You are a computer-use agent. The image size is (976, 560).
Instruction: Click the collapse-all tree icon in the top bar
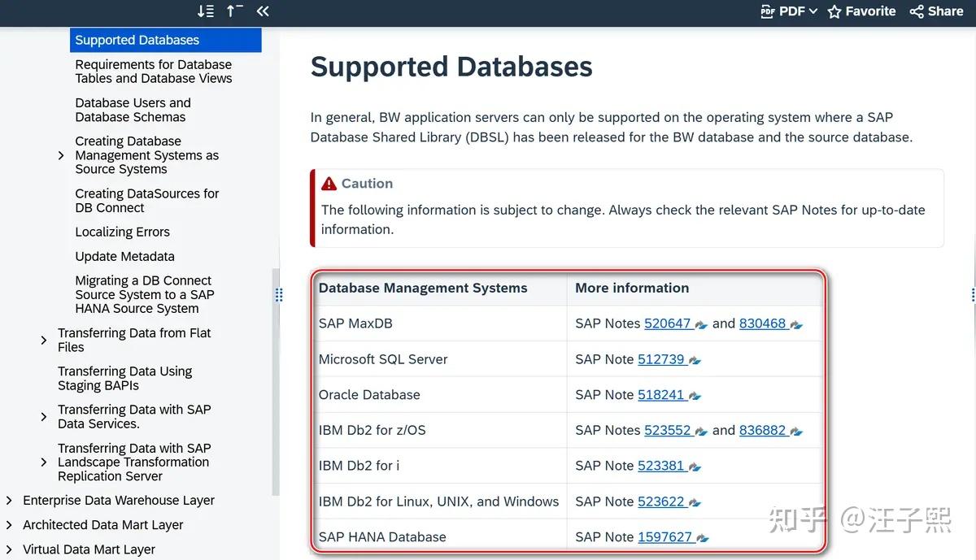pyautogui.click(x=234, y=11)
